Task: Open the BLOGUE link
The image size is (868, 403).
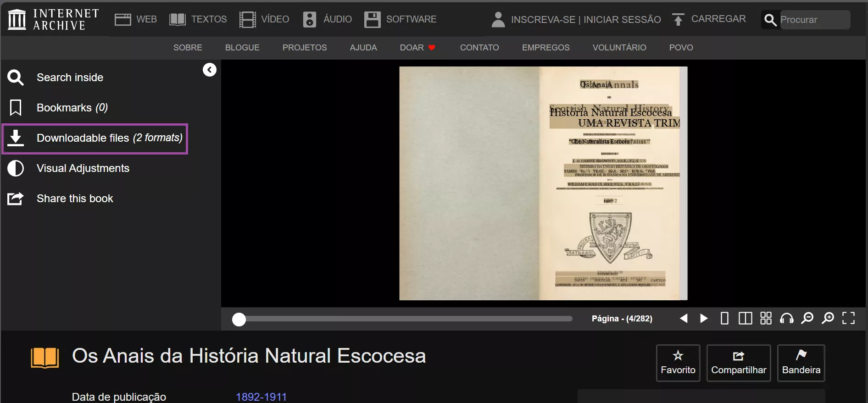Action: point(242,48)
